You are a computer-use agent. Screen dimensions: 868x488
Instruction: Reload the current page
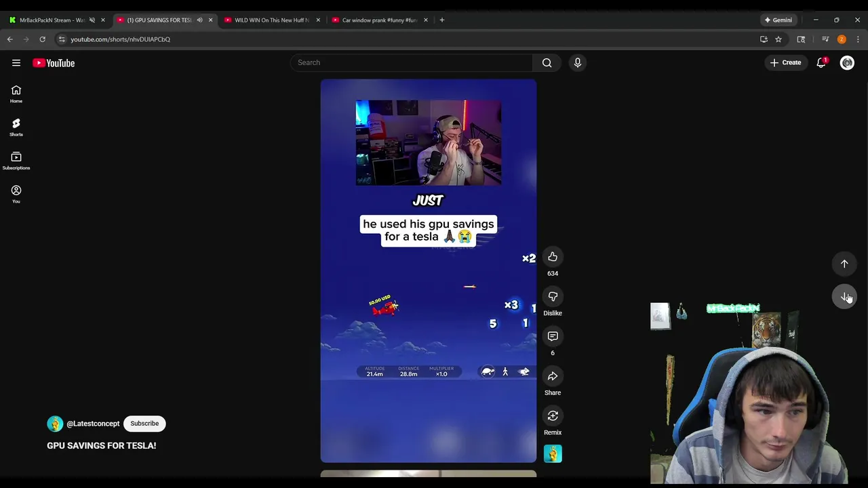pyautogui.click(x=42, y=39)
